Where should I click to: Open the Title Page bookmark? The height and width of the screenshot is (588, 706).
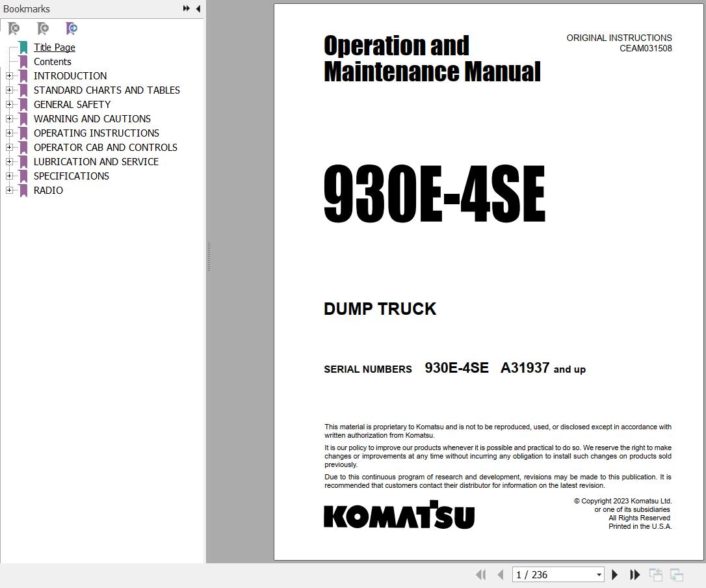(x=55, y=47)
